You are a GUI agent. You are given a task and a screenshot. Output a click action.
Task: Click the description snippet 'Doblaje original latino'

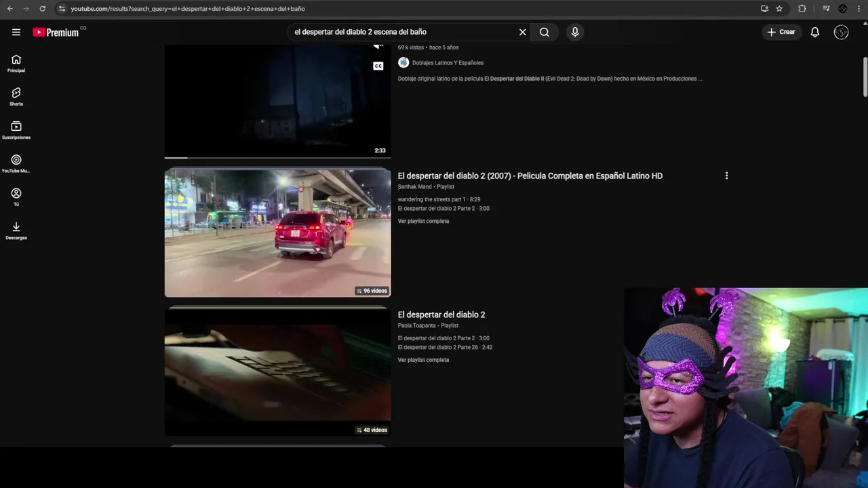click(550, 79)
